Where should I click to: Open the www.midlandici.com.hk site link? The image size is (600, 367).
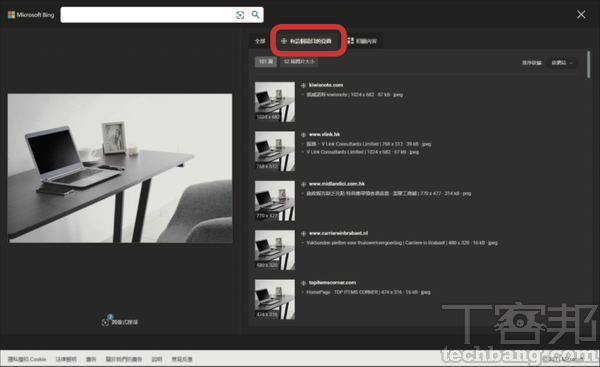click(337, 184)
